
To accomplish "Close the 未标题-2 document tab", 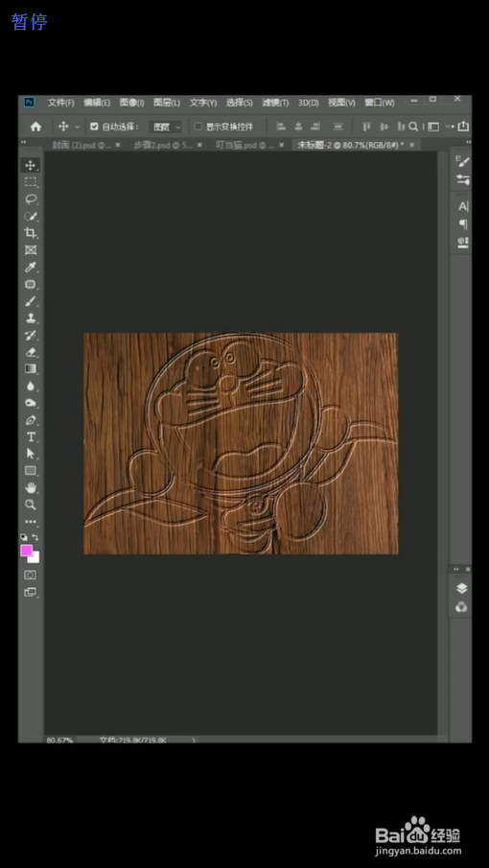I will point(414,145).
